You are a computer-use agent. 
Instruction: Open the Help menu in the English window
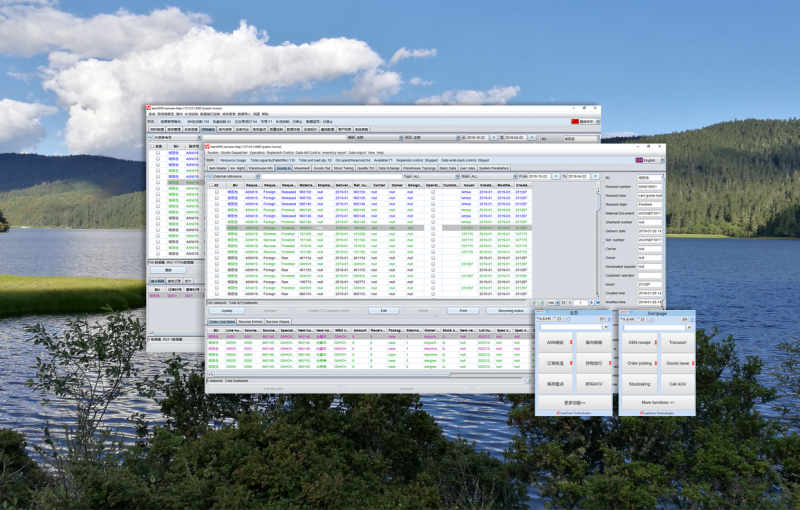click(380, 152)
